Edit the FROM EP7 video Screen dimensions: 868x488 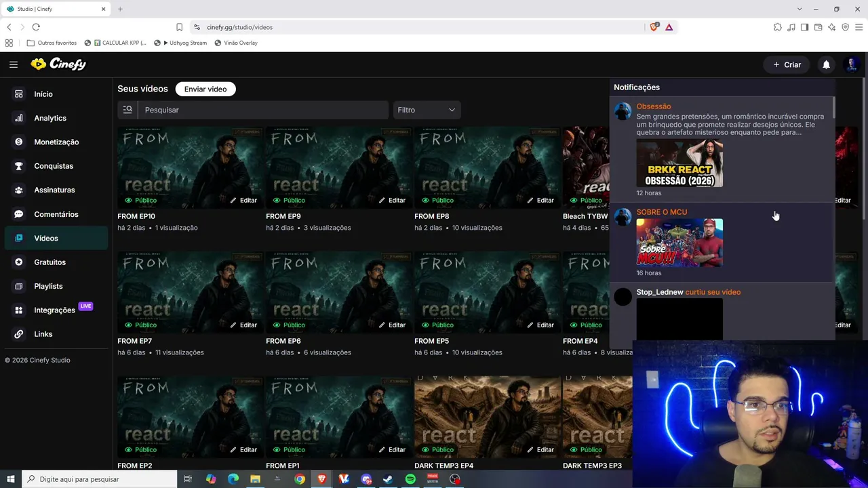[x=243, y=325]
